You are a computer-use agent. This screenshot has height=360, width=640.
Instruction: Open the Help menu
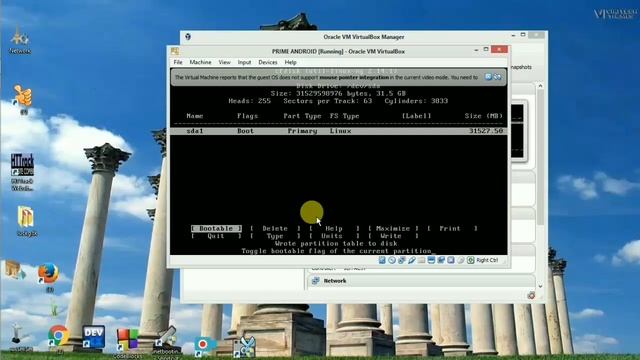pyautogui.click(x=290, y=62)
